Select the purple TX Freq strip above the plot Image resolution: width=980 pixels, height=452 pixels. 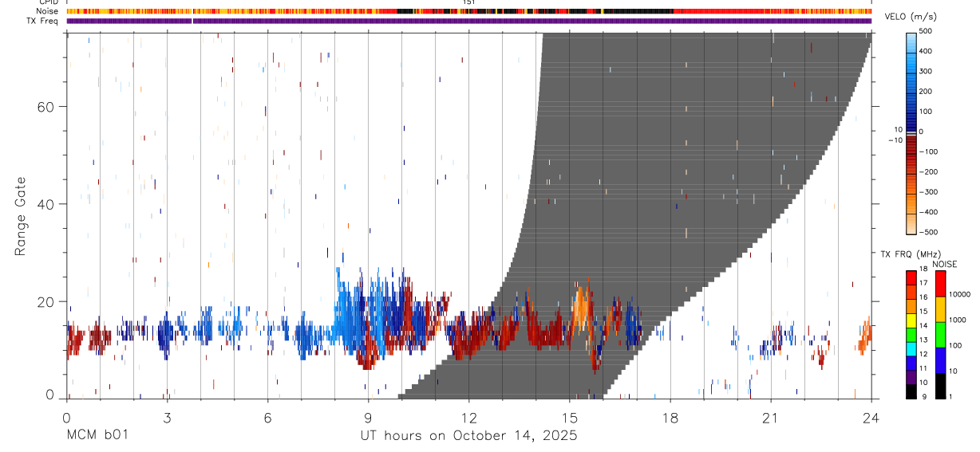[468, 21]
